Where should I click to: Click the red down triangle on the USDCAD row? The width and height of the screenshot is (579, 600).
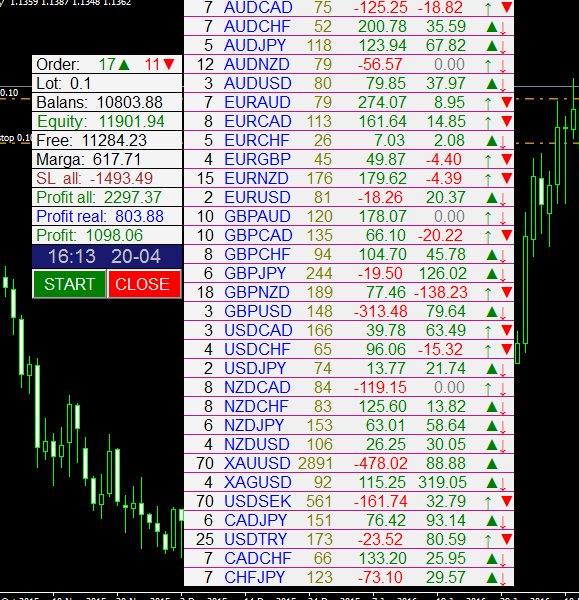[507, 330]
